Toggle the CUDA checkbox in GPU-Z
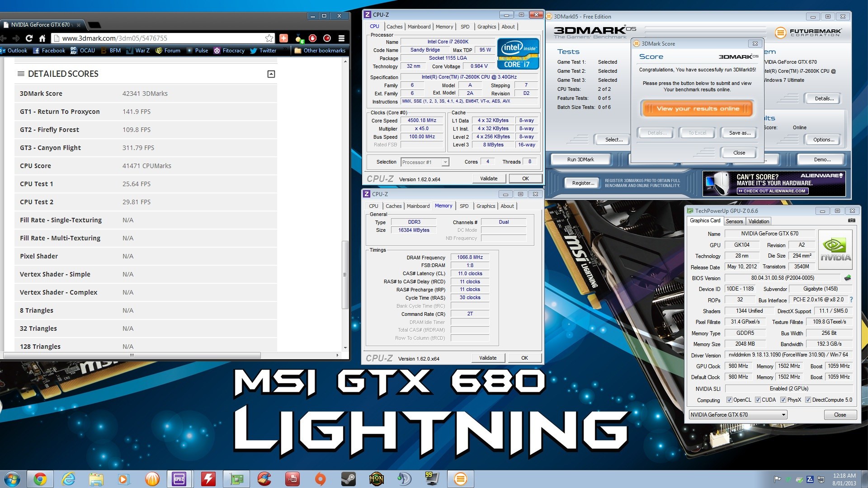The height and width of the screenshot is (488, 868). 758,400
